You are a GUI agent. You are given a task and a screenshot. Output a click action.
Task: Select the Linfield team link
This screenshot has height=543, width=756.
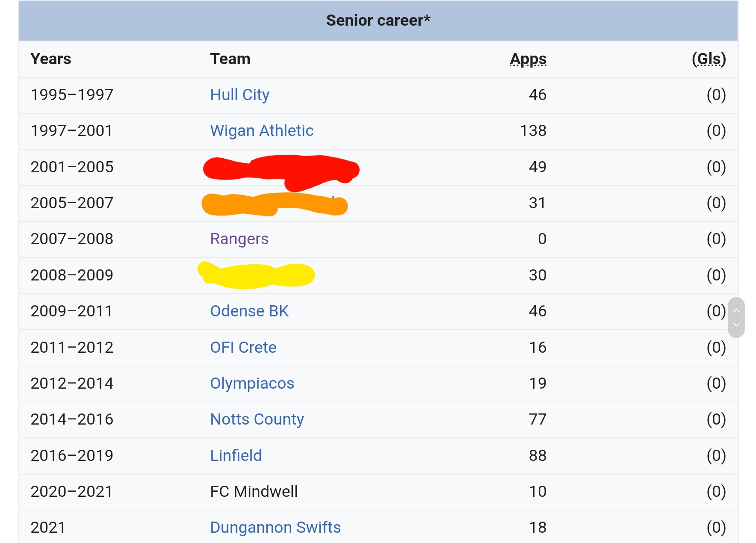(236, 455)
